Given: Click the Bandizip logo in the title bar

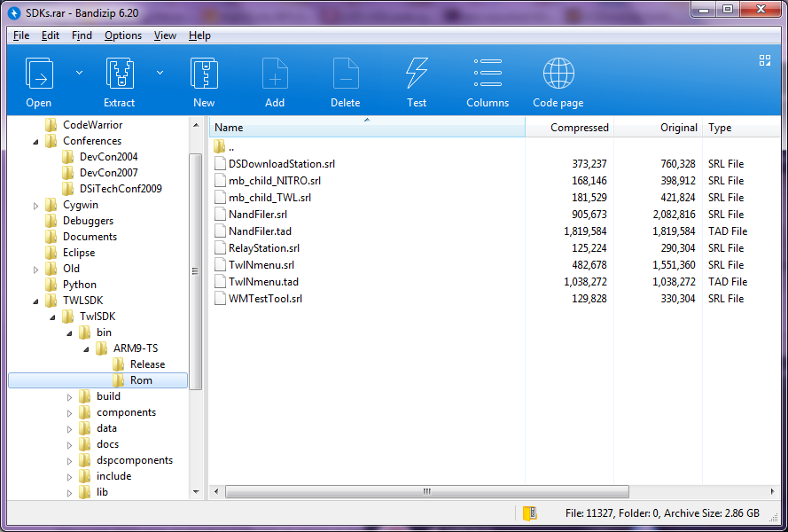Looking at the screenshot, I should tap(14, 12).
